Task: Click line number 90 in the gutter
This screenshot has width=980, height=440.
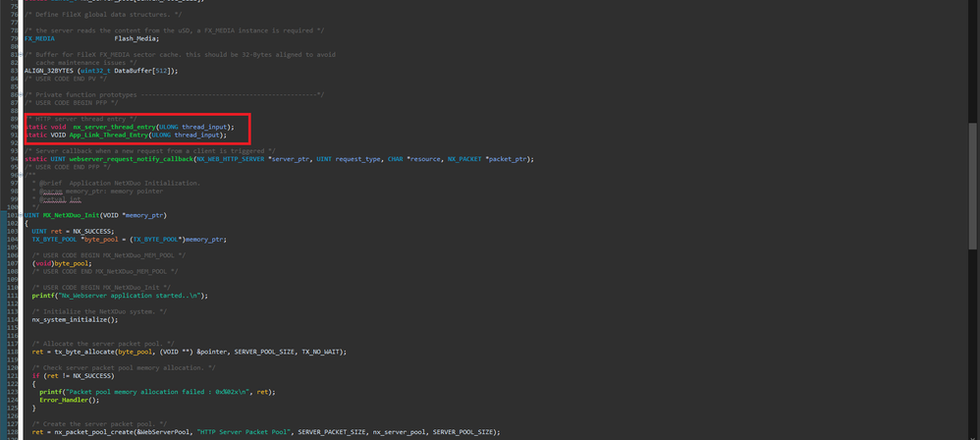Action: [14, 127]
